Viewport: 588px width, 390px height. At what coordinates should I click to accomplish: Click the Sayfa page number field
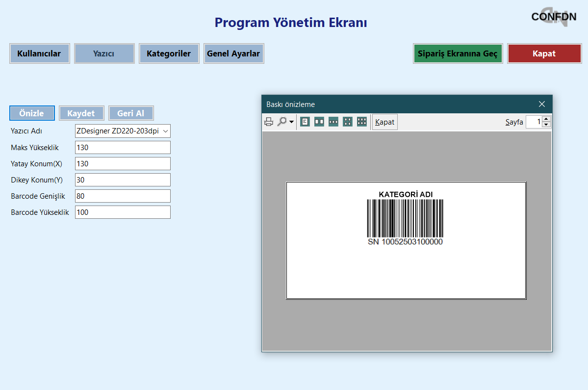pos(534,122)
